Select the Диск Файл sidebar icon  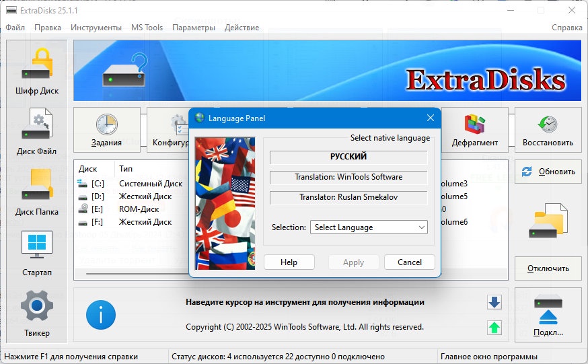tap(37, 132)
